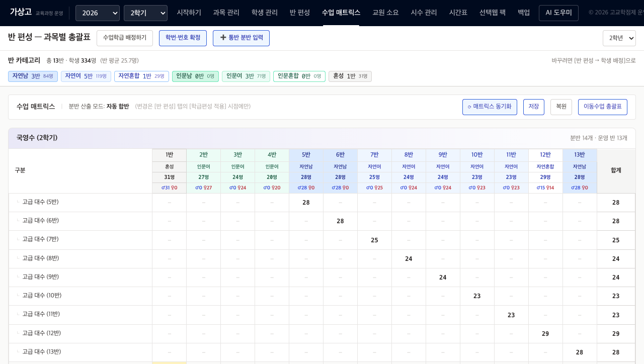This screenshot has height=364, width=644.
Task: Open the 시간표 menu
Action: (x=458, y=13)
